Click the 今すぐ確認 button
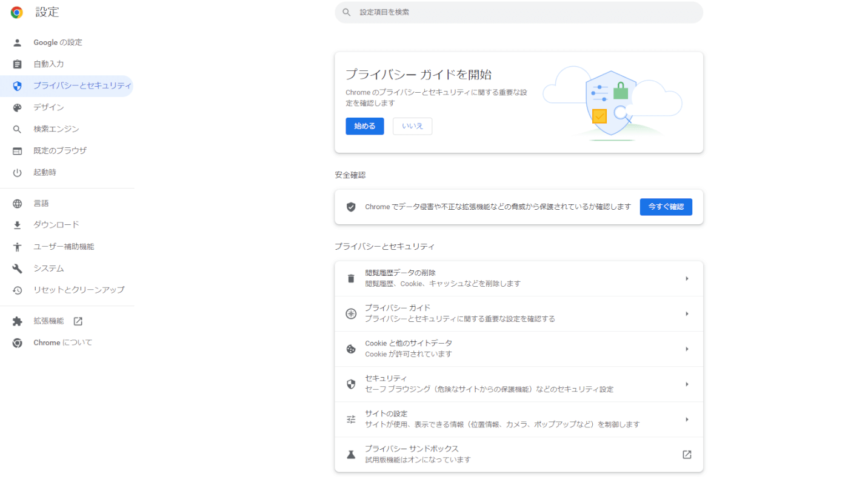The height and width of the screenshot is (485, 868). 666,207
